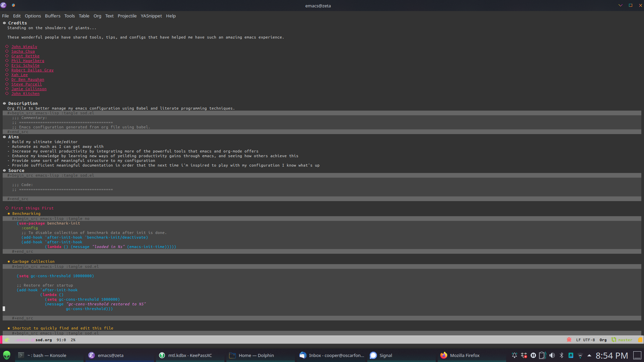The width and height of the screenshot is (644, 362).
Task: Click the green unicorn icon in the modeline
Action: tap(7, 340)
